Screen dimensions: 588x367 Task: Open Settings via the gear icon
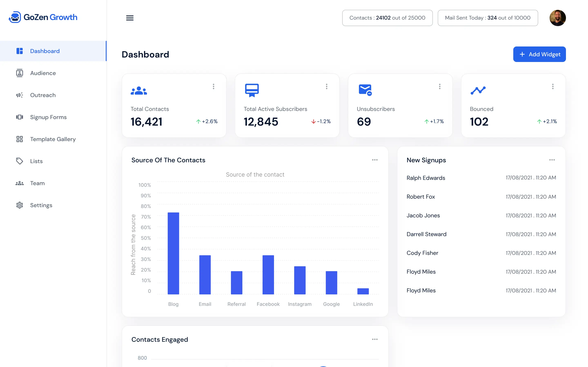point(19,205)
